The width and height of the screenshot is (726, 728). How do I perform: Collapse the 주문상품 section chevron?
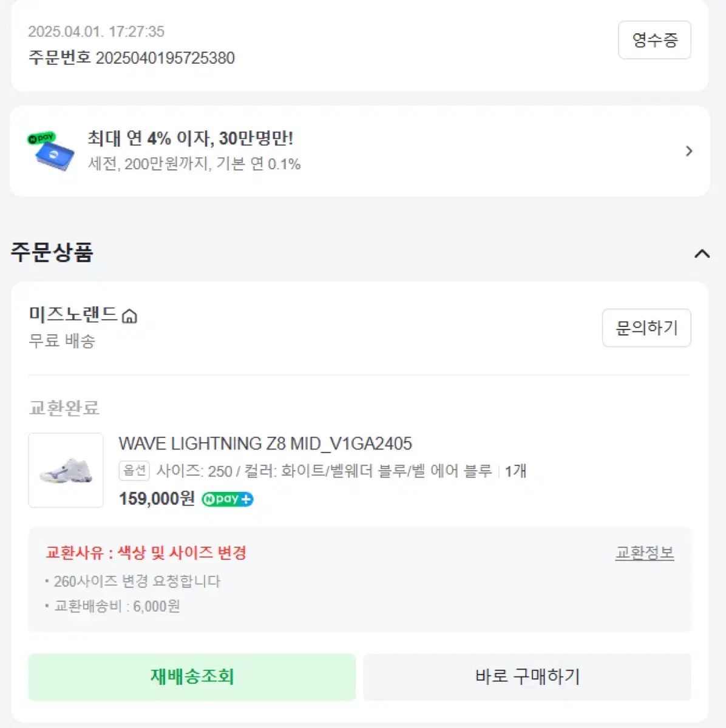[x=702, y=254]
